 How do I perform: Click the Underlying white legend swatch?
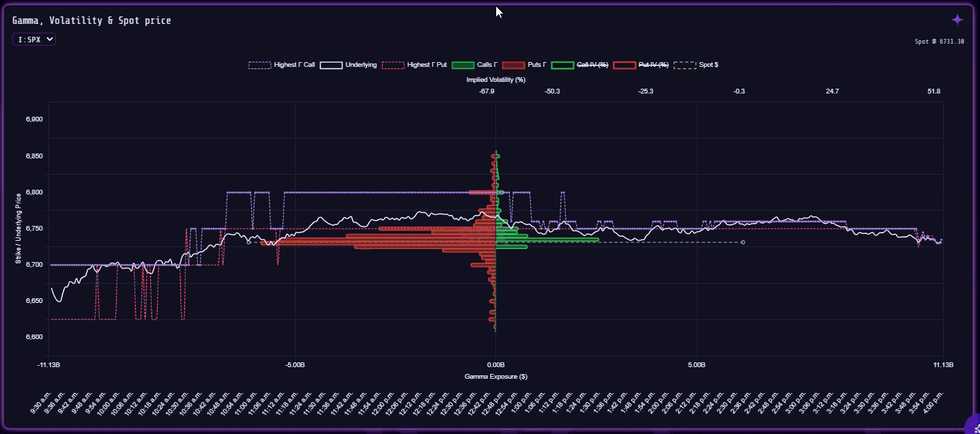[331, 65]
